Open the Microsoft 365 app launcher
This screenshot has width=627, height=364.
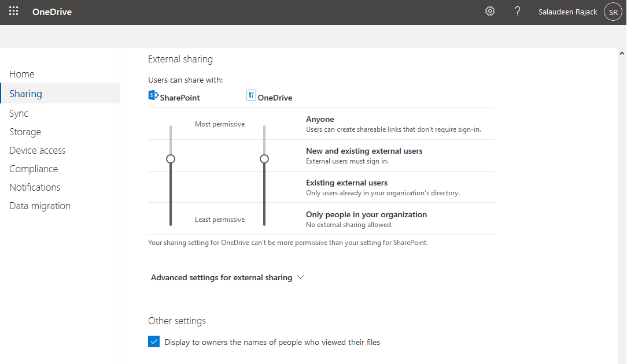coord(13,11)
